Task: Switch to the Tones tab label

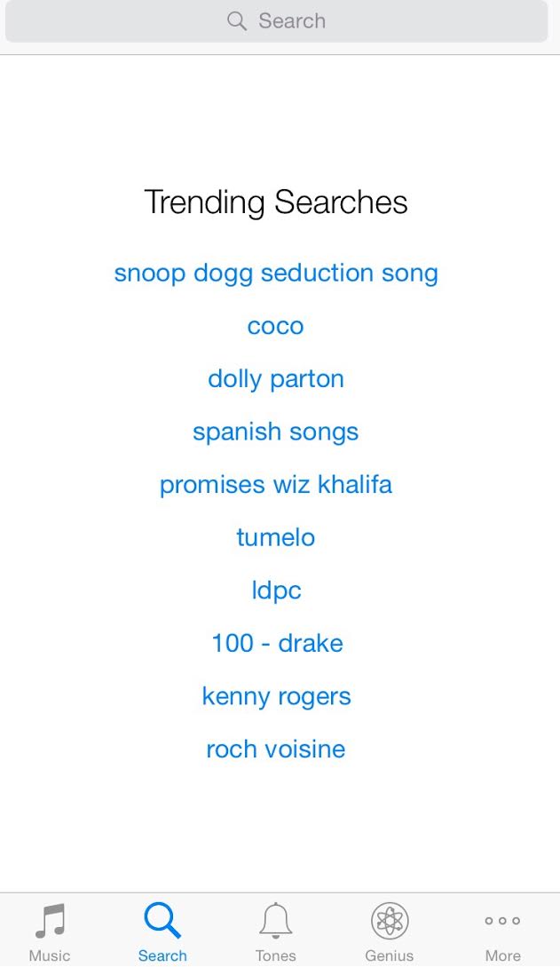Action: 275,955
